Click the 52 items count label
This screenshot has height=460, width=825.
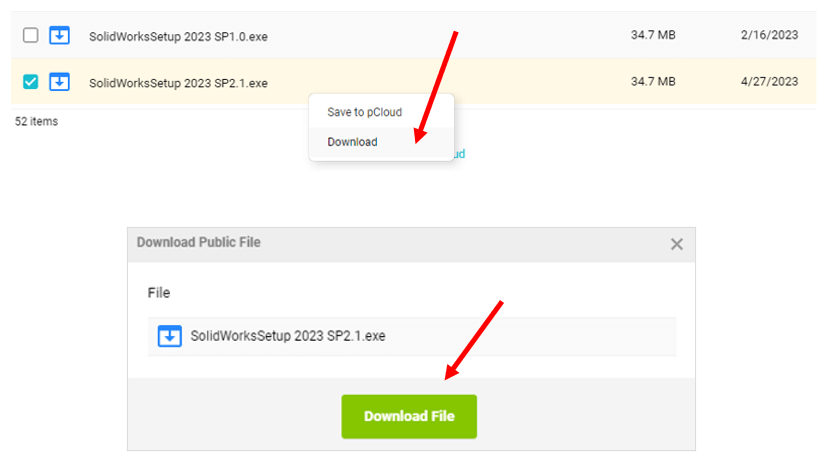[36, 121]
